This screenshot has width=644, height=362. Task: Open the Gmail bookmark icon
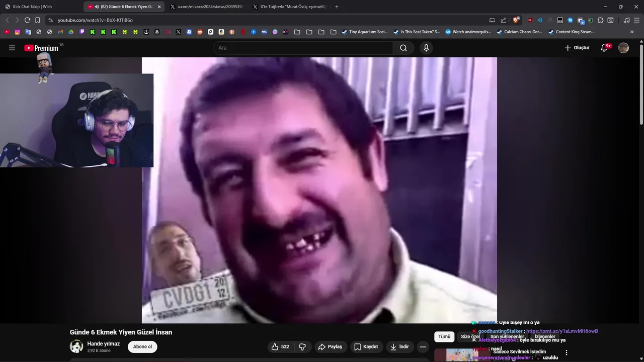(x=60, y=32)
